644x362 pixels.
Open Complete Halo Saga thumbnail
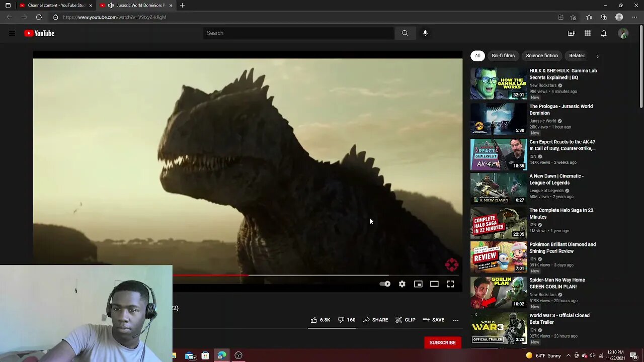[499, 223]
